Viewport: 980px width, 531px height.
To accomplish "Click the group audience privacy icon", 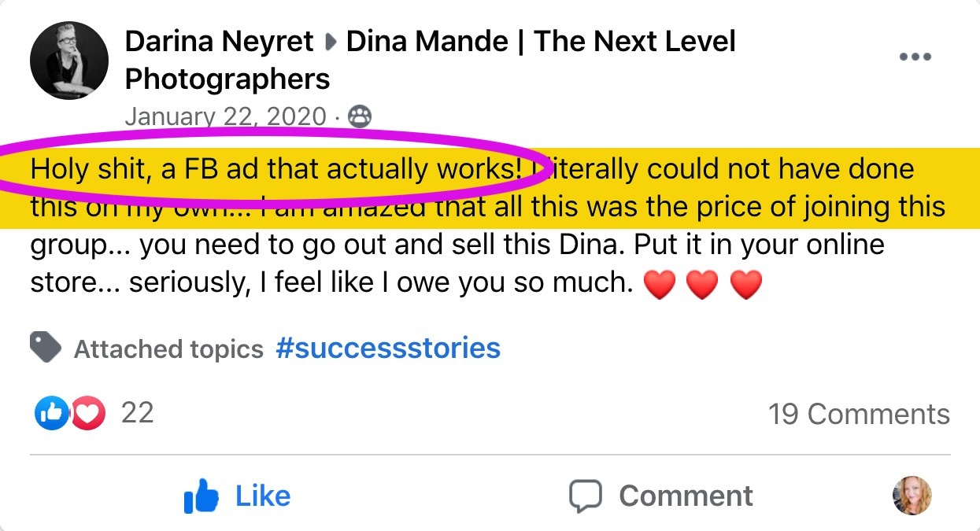I will click(359, 116).
